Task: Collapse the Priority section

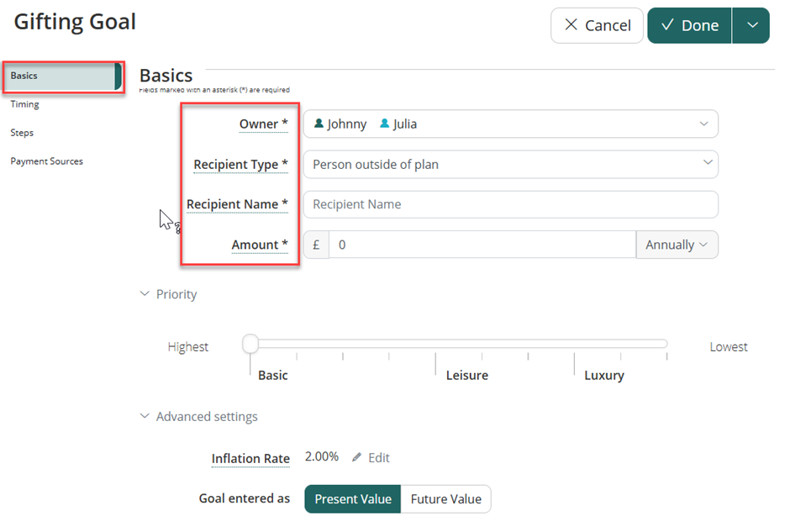Action: 145,294
